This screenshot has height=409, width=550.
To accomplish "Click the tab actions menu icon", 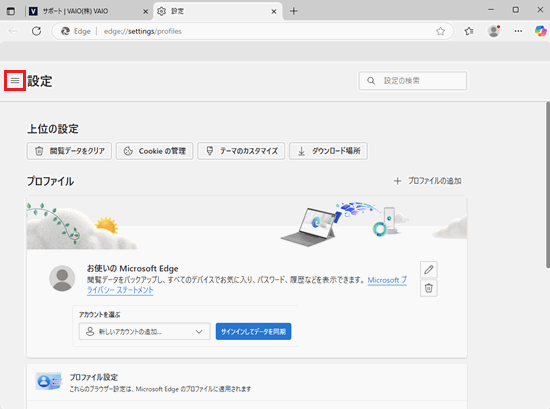I will pos(11,11).
